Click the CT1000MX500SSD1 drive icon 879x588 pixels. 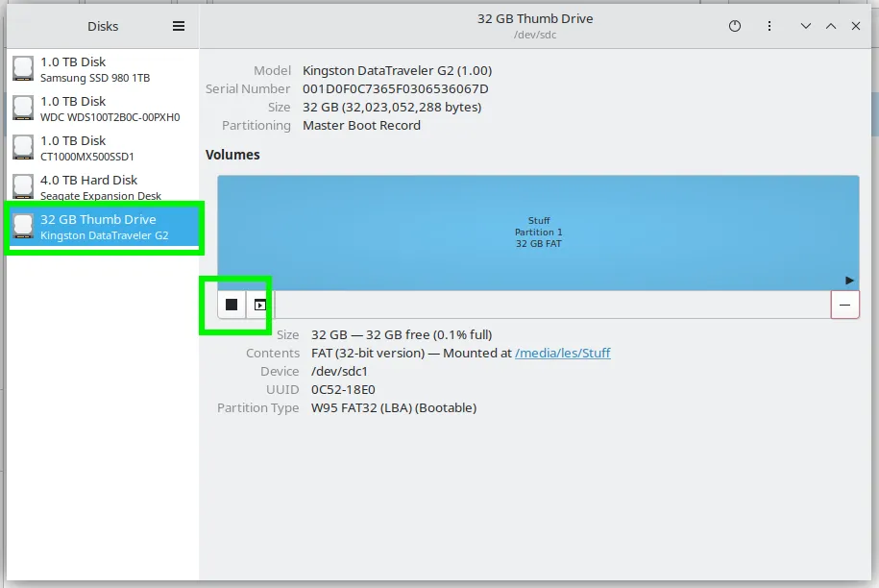pos(23,147)
